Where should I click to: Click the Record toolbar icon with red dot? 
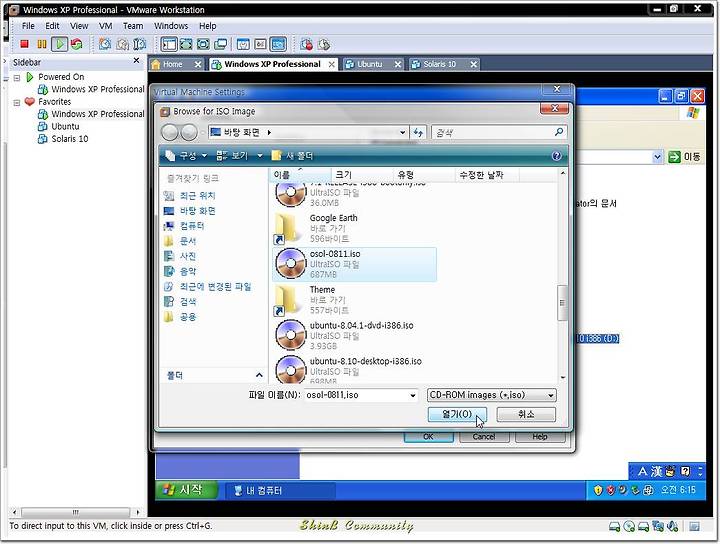[x=306, y=44]
